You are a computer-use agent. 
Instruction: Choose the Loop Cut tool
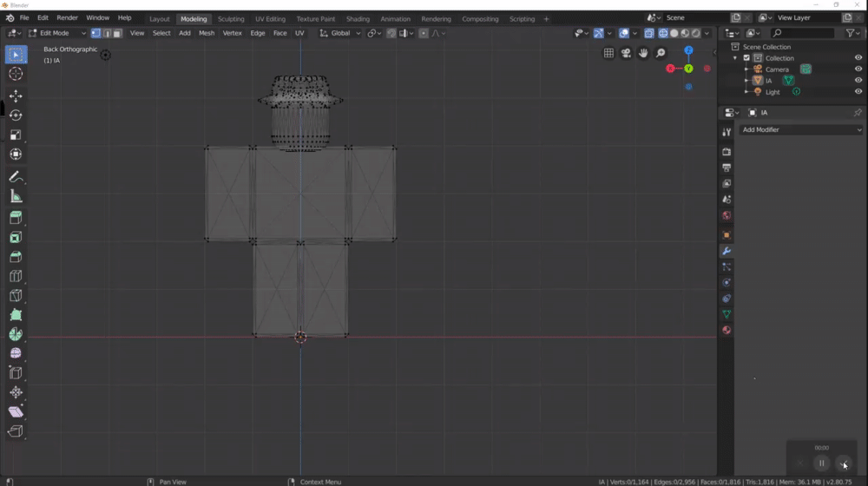click(16, 276)
